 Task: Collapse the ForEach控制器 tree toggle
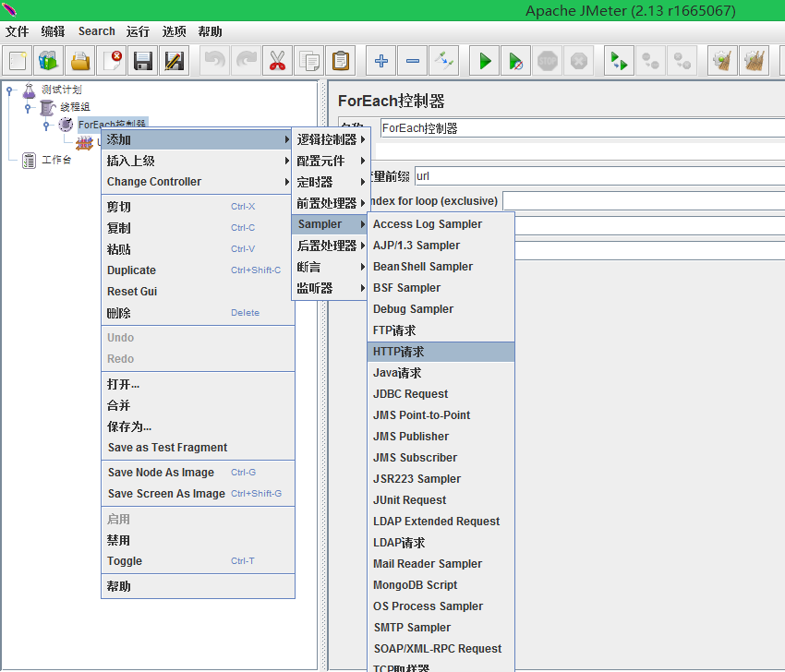click(x=46, y=126)
